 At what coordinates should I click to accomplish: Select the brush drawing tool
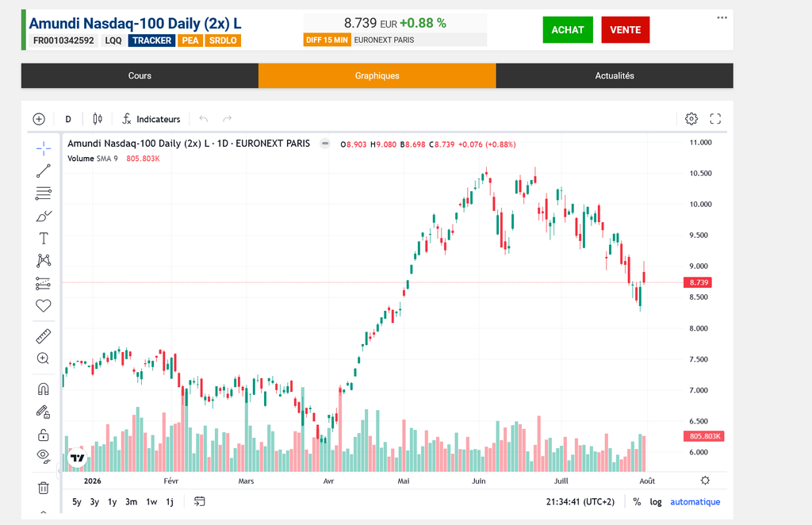(44, 216)
